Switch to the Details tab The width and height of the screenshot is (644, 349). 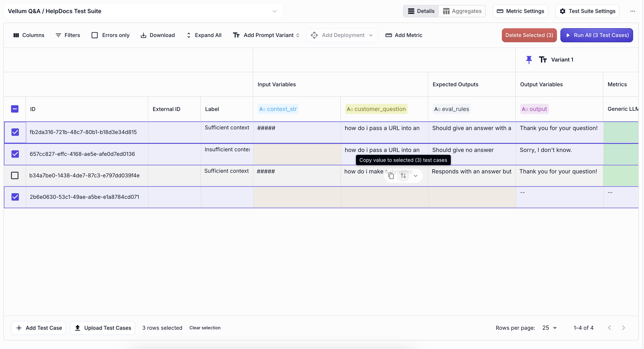point(421,11)
